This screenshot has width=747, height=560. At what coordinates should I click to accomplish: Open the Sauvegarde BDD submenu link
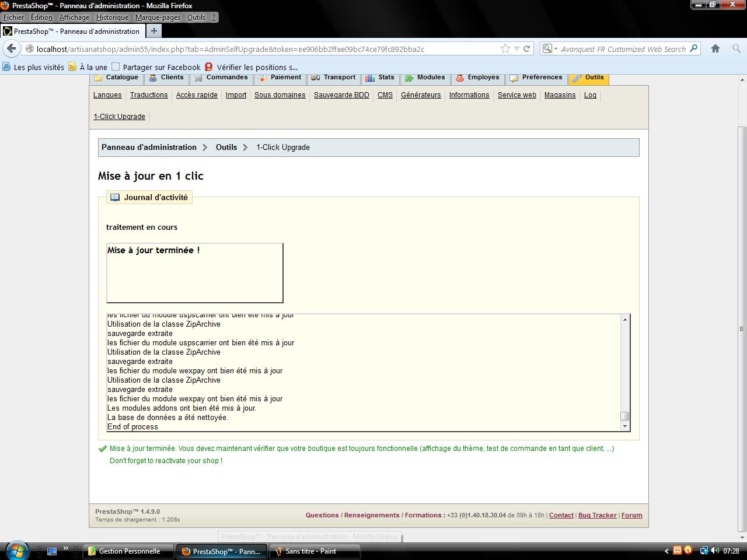coord(341,95)
